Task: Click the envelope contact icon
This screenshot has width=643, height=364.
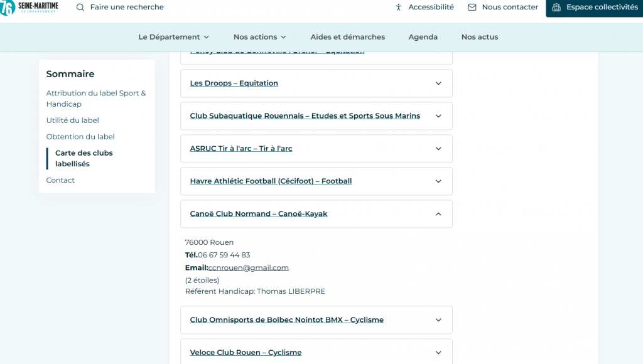Action: coord(472,8)
